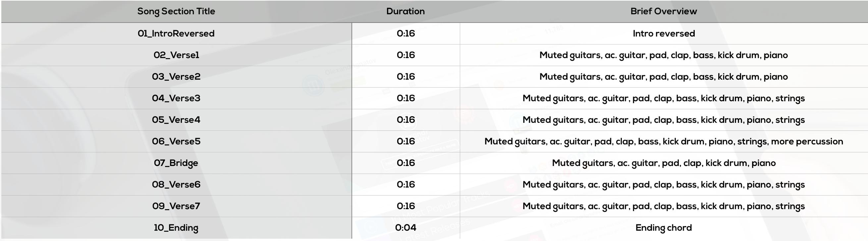Select the 04_Verse3 section title
The image size is (868, 241).
pos(176,98)
